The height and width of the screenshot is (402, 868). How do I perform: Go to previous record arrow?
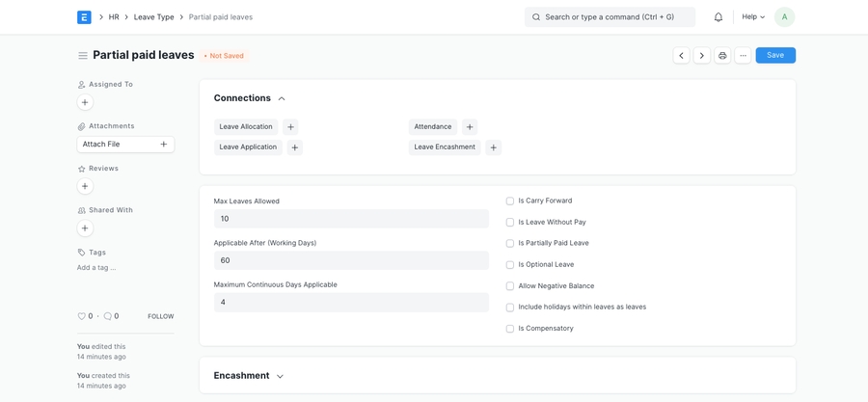tap(681, 56)
